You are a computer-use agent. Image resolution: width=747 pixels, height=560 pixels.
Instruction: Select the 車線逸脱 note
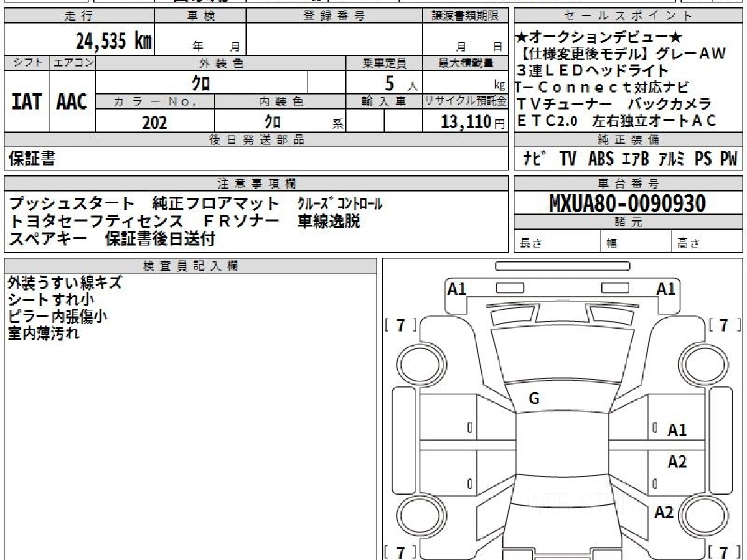[329, 221]
